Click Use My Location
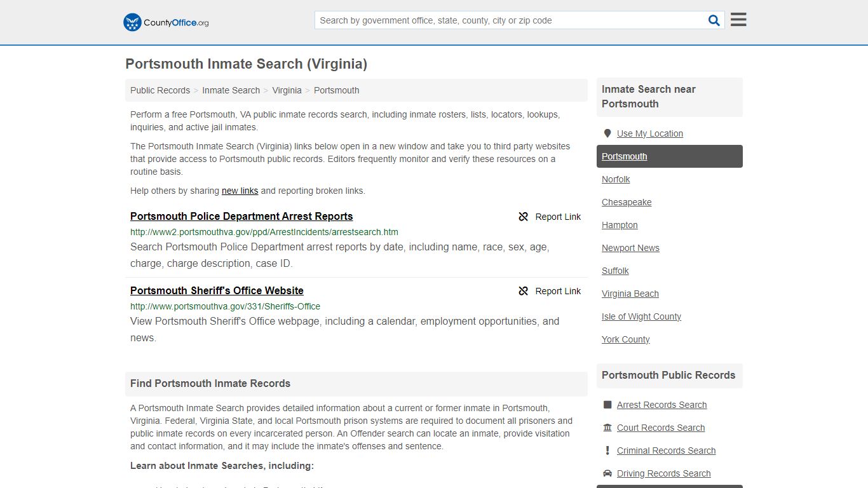The height and width of the screenshot is (488, 868). click(650, 133)
